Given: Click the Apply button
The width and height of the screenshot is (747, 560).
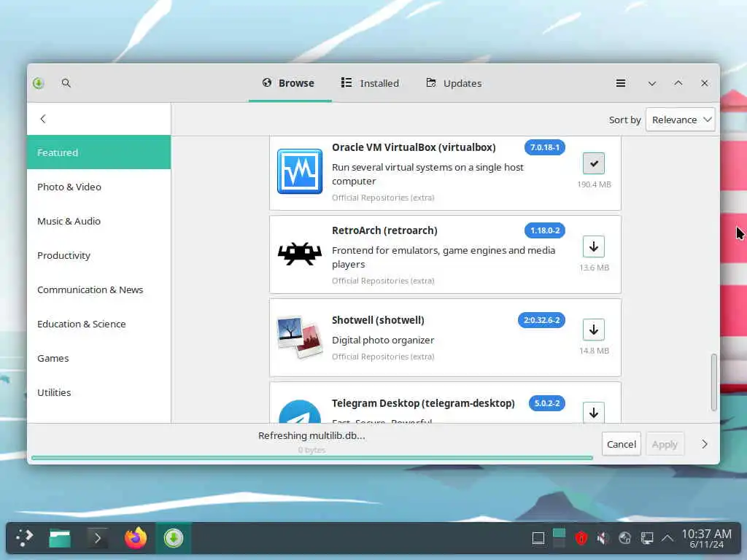Looking at the screenshot, I should click(x=665, y=444).
